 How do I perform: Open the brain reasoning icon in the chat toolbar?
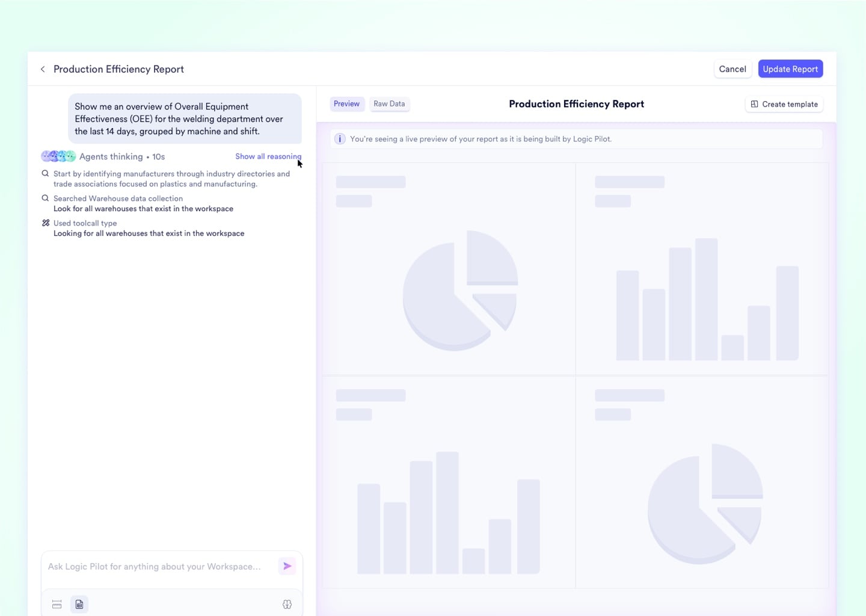click(287, 604)
